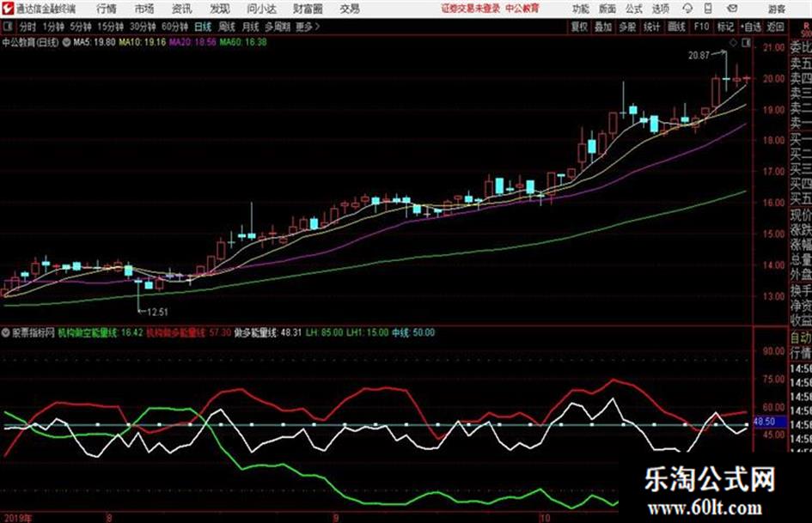Select the 日线 daily period tab

coord(203,27)
